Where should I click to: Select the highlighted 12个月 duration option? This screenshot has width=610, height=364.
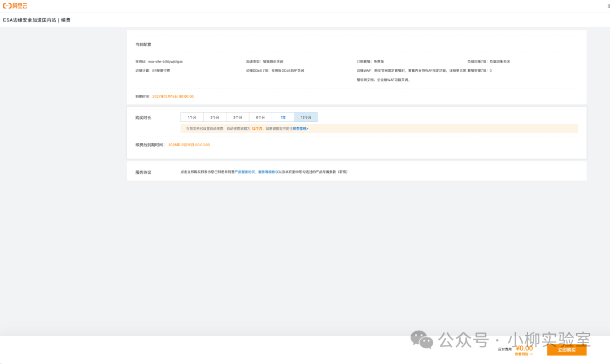[306, 117]
